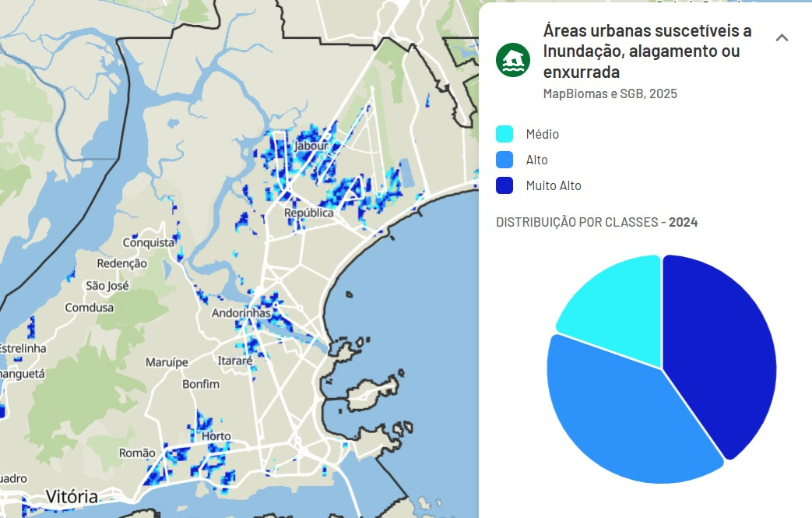The height and width of the screenshot is (518, 812).
Task: Click the green flood house icon
Action: click(513, 60)
